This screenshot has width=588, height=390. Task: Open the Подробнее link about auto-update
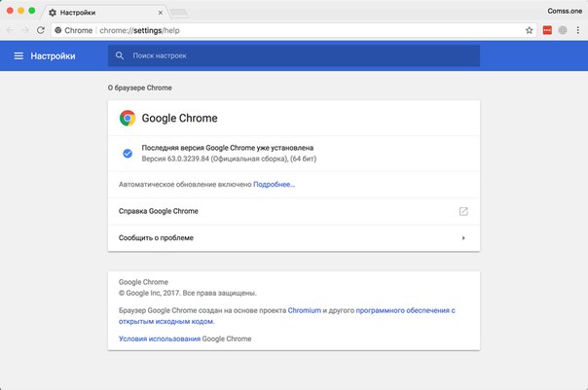(x=274, y=185)
